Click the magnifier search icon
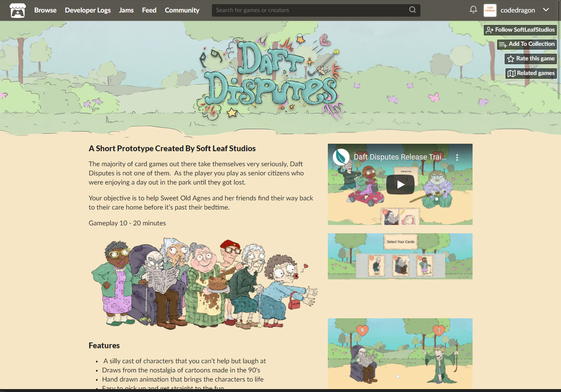Image resolution: width=561 pixels, height=392 pixels. [x=413, y=10]
